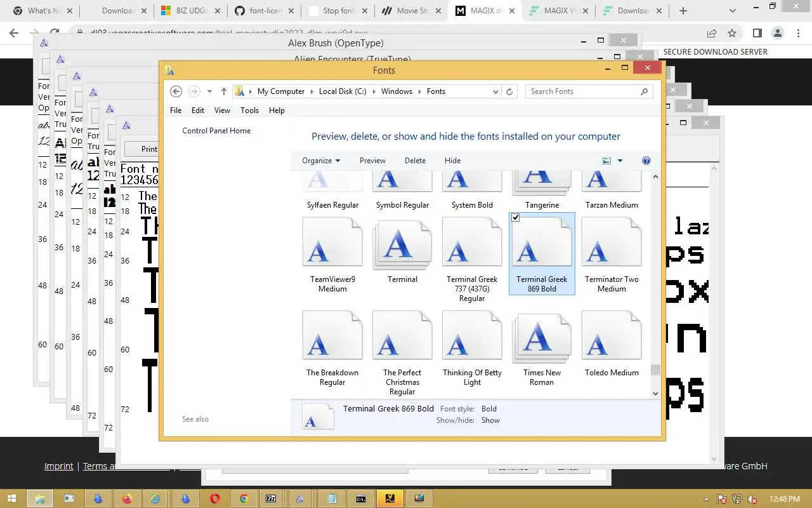The height and width of the screenshot is (508, 812).
Task: Click the search magnifier icon in Fonts
Action: coord(644,91)
